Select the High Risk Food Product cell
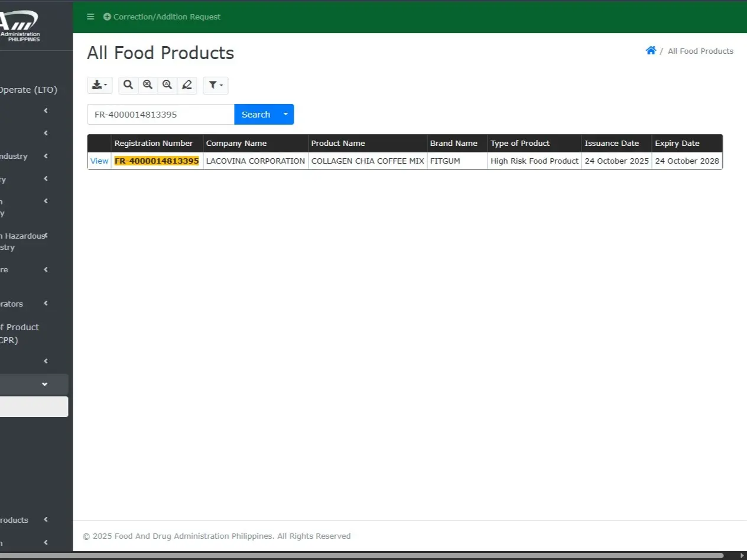 click(534, 161)
